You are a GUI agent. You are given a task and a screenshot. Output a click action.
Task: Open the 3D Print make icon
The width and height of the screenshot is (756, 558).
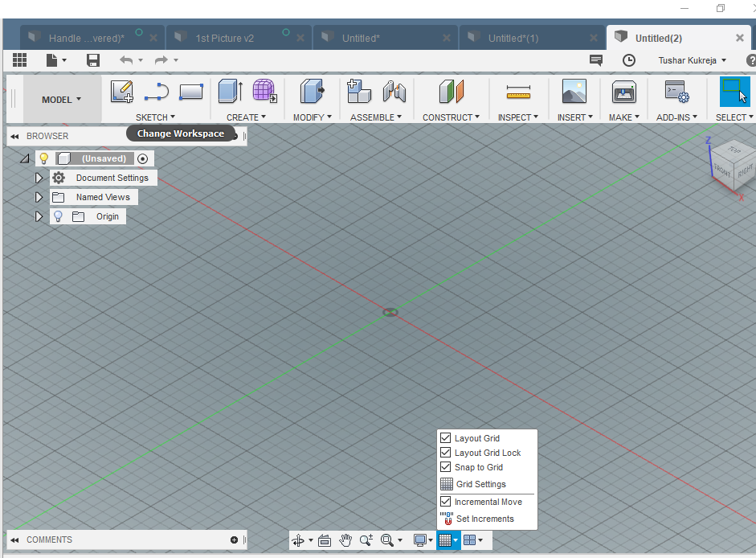[x=624, y=91]
